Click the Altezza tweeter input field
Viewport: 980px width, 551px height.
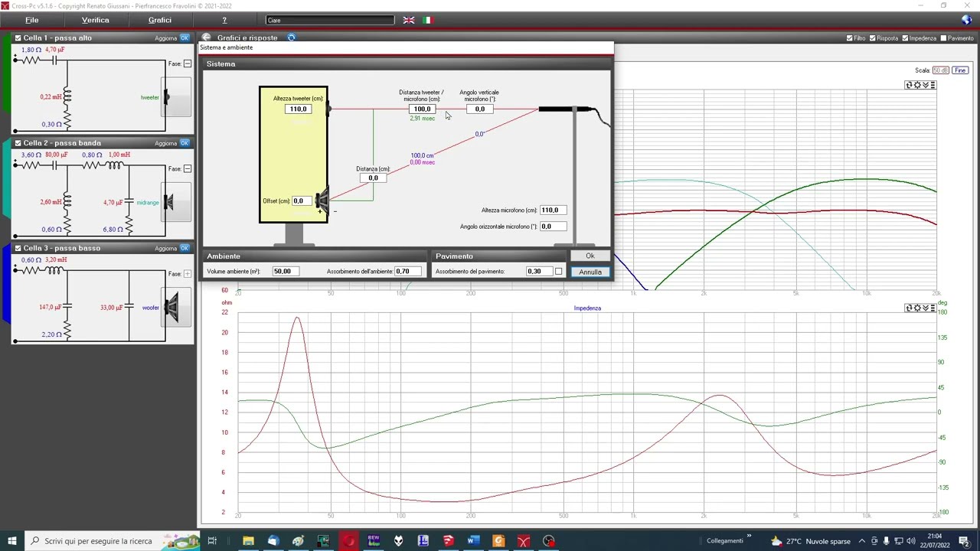click(x=298, y=109)
